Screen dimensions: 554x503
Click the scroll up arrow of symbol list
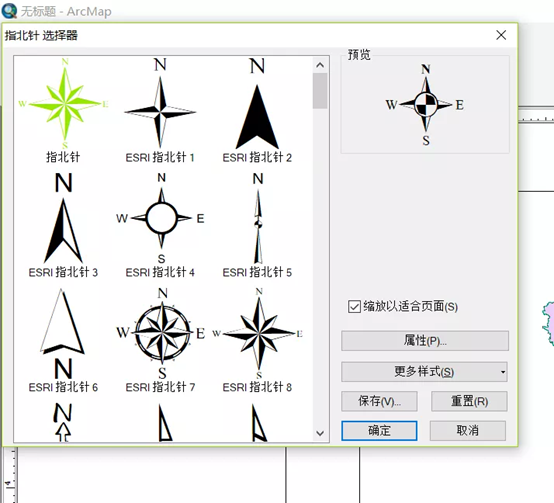click(320, 65)
